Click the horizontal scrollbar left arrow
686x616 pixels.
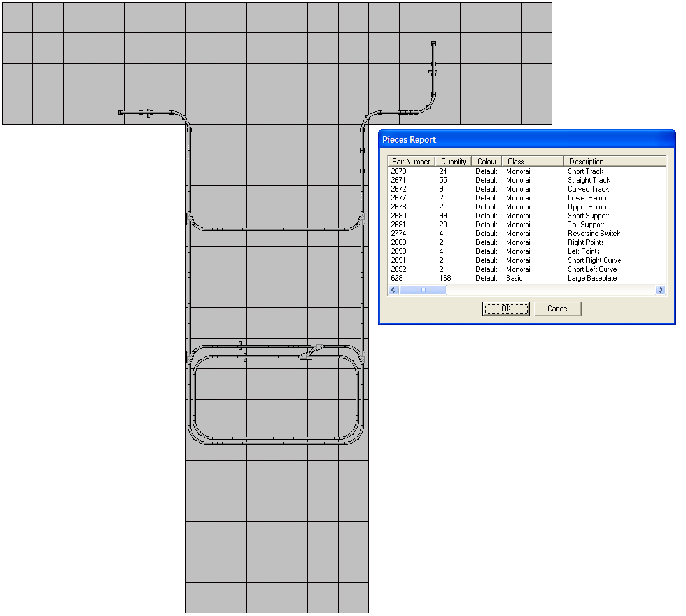393,290
